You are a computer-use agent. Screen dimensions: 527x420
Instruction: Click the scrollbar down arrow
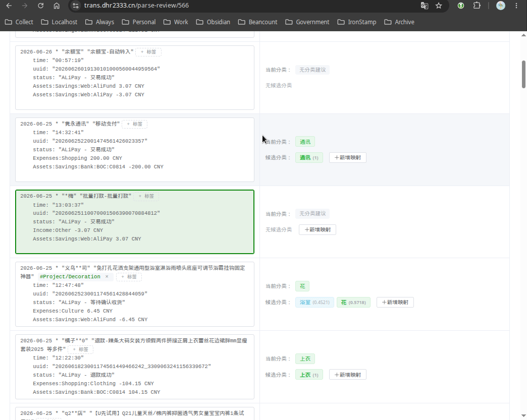(x=523, y=416)
